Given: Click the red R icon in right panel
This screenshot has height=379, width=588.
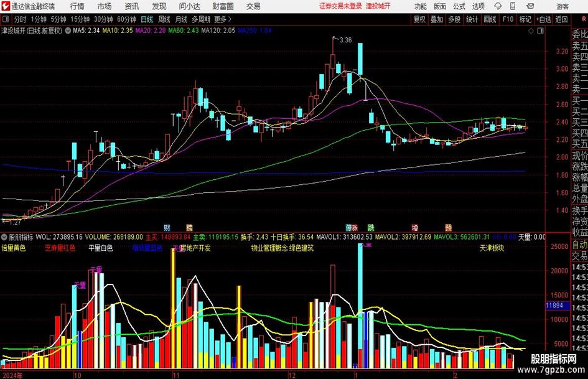Looking at the screenshot, I should tap(584, 19).
